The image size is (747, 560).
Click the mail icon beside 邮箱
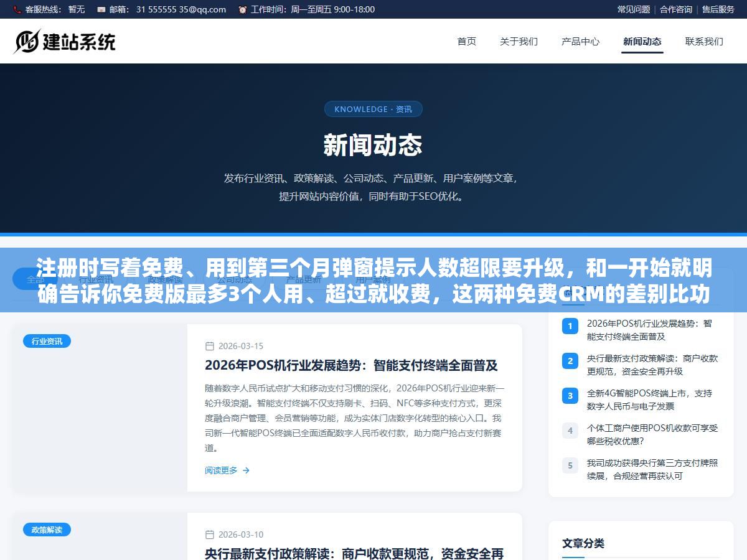coord(101,9)
